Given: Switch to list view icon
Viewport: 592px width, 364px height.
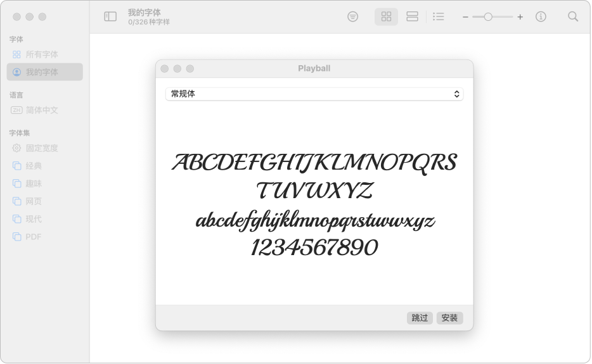Looking at the screenshot, I should click(439, 16).
